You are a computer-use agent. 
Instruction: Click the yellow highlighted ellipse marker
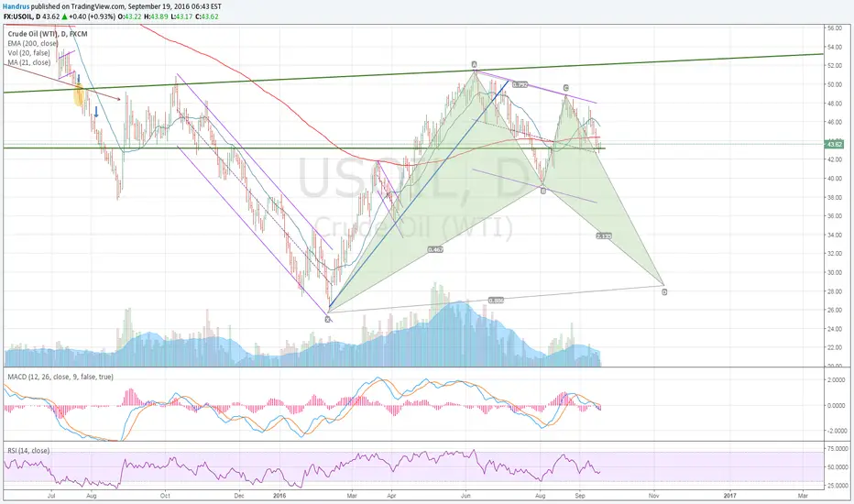click(79, 95)
